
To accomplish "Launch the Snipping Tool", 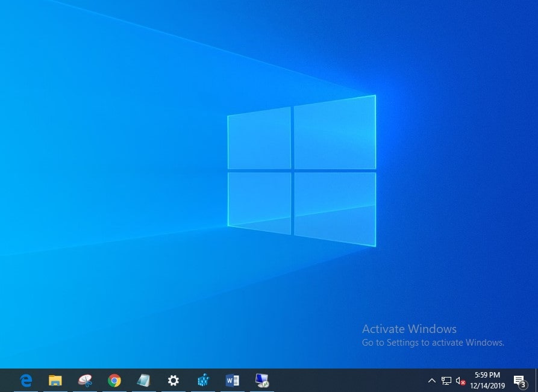I will (x=84, y=381).
